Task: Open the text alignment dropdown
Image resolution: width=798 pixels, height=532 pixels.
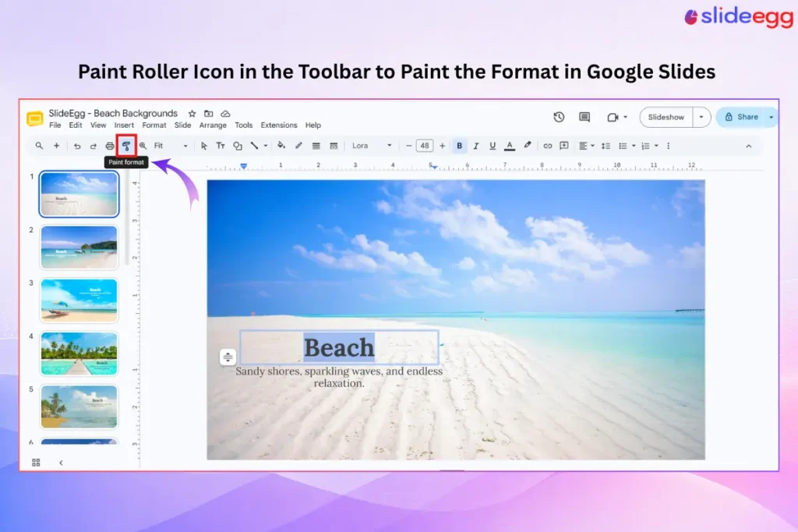Action: 586,146
